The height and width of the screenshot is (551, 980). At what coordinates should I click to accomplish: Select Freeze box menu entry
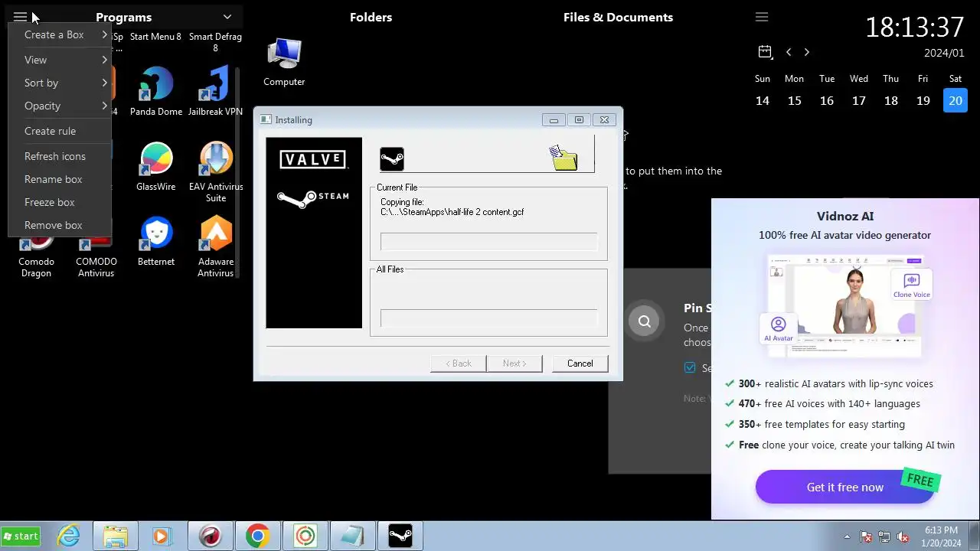tap(60, 202)
